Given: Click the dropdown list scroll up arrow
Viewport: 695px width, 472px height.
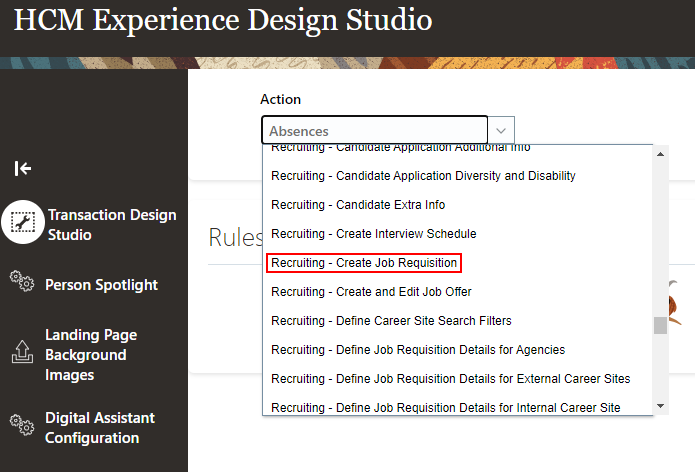Looking at the screenshot, I should pos(659,153).
